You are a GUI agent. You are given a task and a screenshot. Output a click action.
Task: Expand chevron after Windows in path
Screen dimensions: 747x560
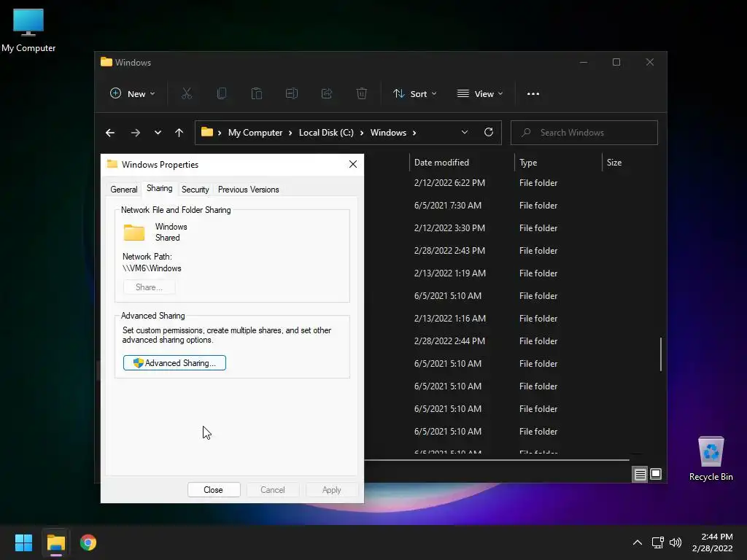414,133
